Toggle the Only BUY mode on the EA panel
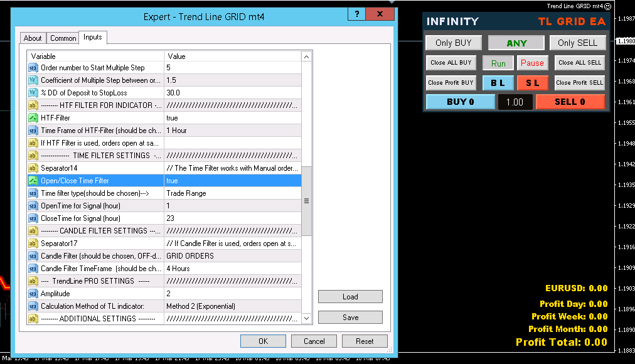Image resolution: width=635 pixels, height=364 pixels. (x=454, y=43)
